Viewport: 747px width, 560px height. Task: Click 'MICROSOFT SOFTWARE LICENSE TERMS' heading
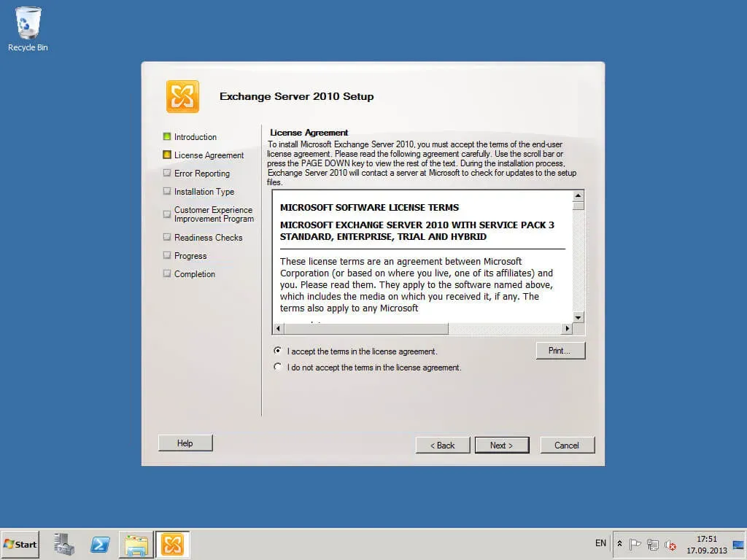tap(369, 208)
